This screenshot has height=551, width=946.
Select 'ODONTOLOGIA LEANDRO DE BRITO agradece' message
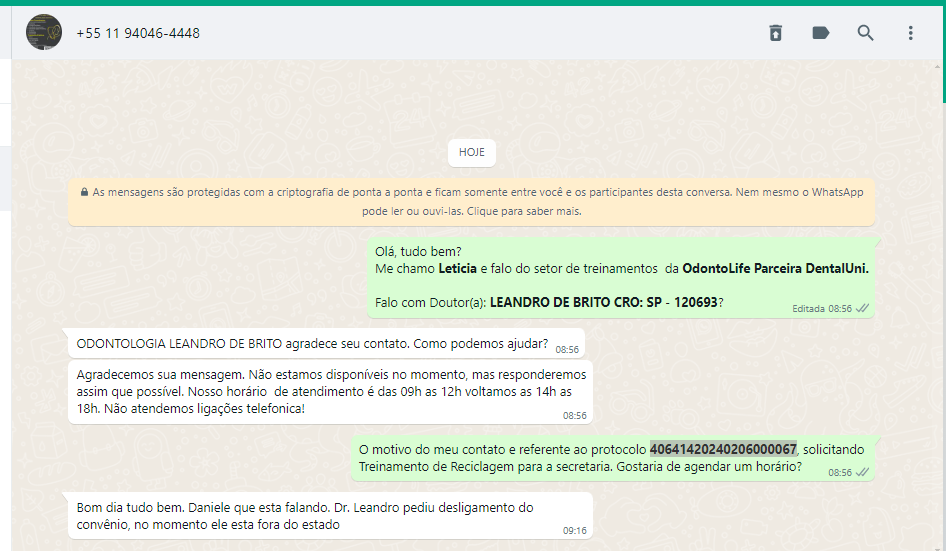326,343
